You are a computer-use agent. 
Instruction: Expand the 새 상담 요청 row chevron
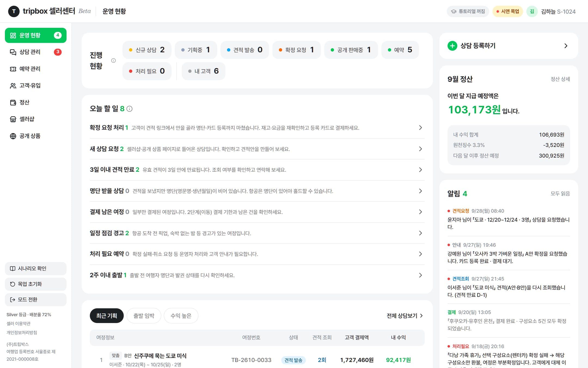pos(420,149)
